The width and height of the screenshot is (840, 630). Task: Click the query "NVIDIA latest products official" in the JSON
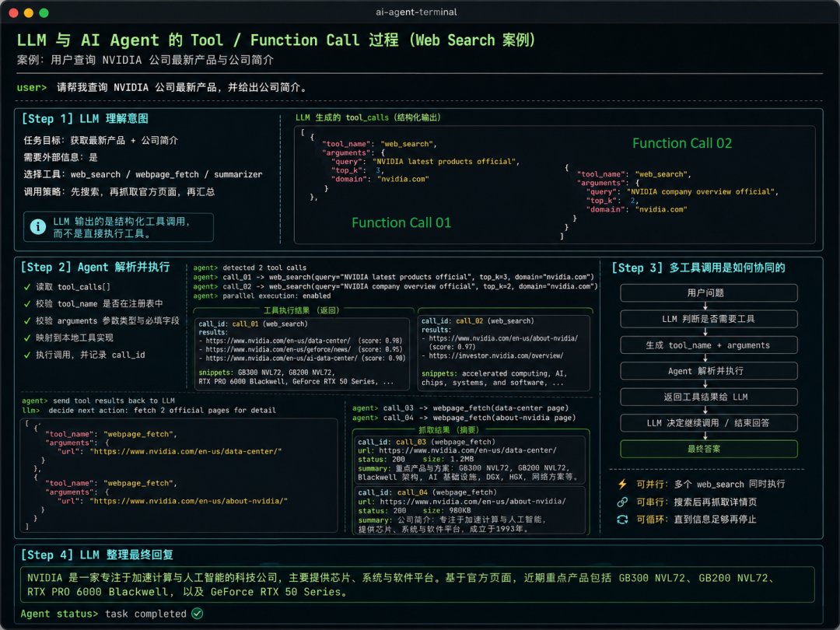446,161
